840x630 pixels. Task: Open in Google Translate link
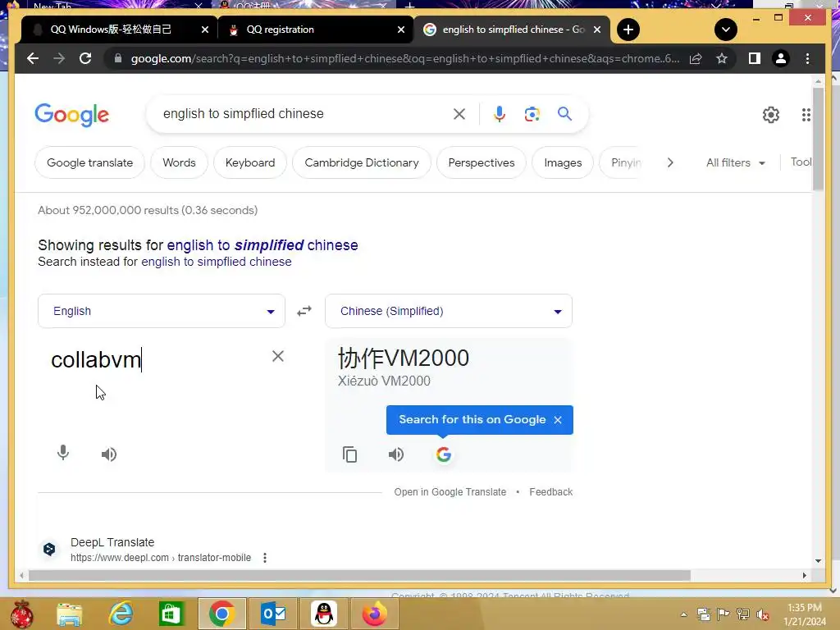[x=450, y=492]
